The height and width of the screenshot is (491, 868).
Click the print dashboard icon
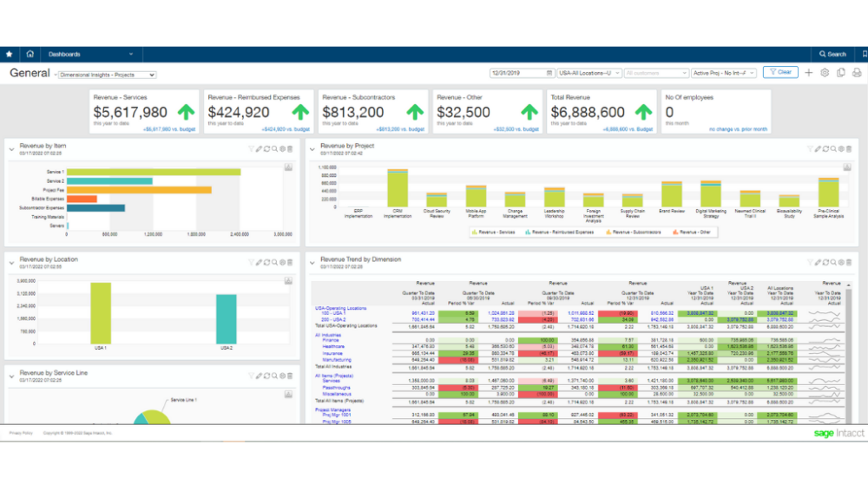tap(857, 73)
